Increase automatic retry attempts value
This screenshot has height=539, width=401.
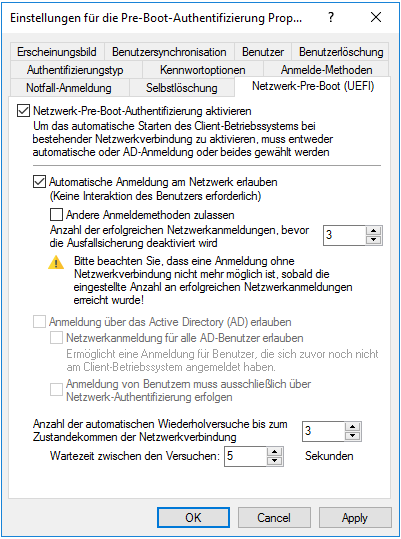pos(353,427)
